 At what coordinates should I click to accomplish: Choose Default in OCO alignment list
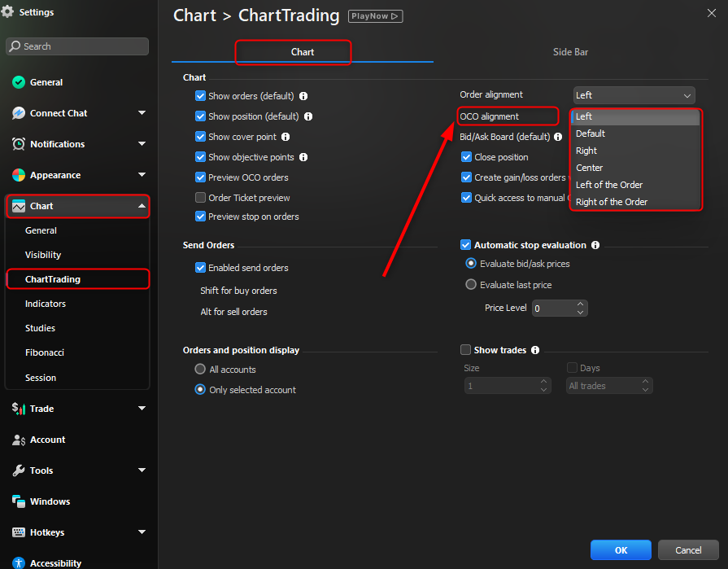[635, 133]
